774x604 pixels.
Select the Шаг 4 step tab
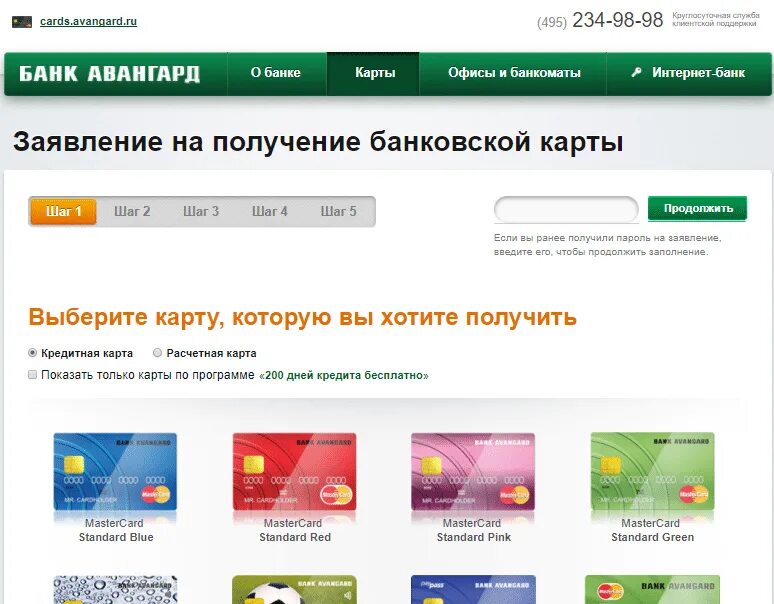click(x=270, y=211)
